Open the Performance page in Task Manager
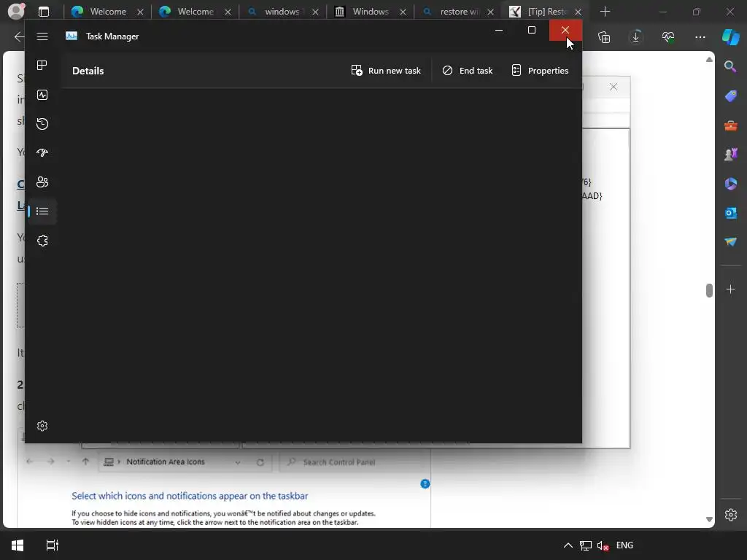Screen dimensions: 747x560 pyautogui.click(x=42, y=95)
